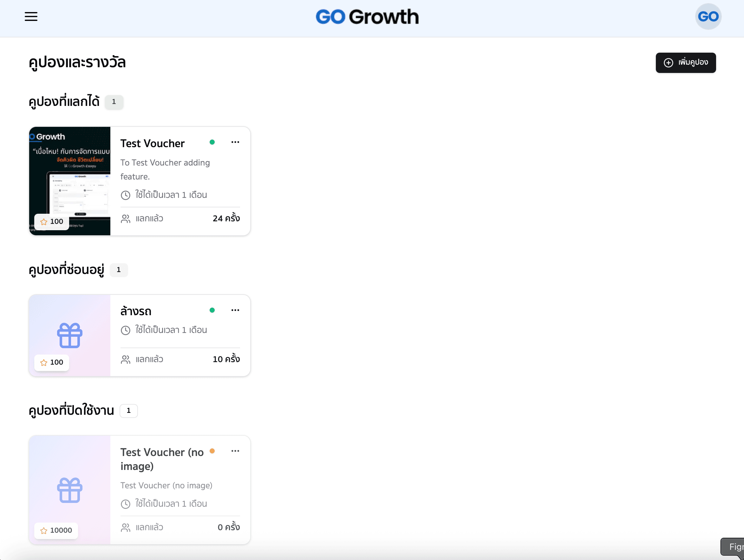Image resolution: width=744 pixels, height=560 pixels.
Task: Click the คูปองที่แลกได้ section count badge
Action: point(114,101)
